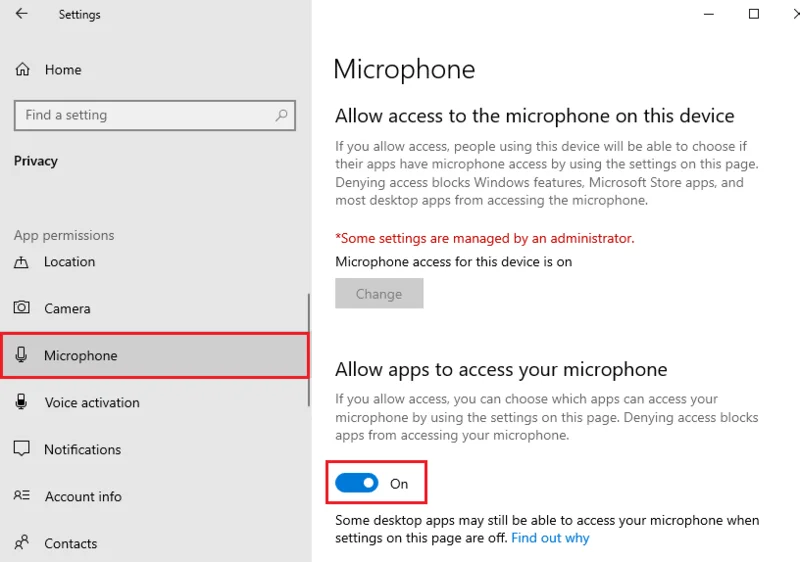Click 'Allow access to the microphone on this device'

click(535, 116)
